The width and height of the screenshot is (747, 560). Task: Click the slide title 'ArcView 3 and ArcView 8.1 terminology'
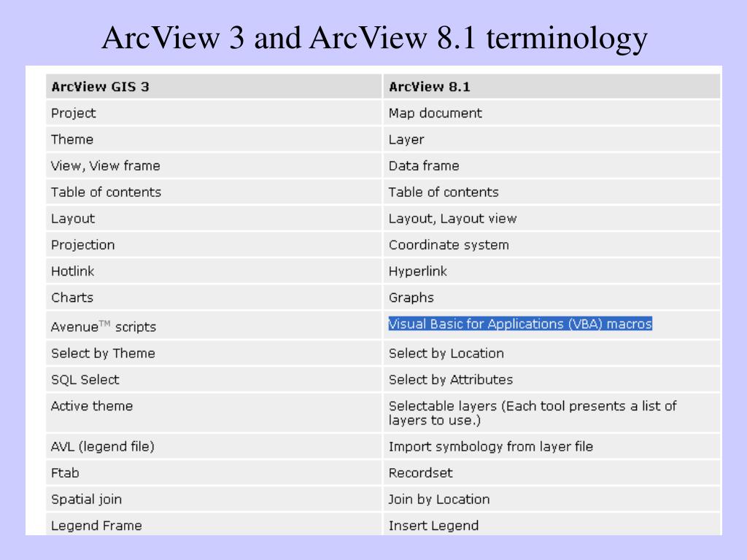tap(374, 38)
